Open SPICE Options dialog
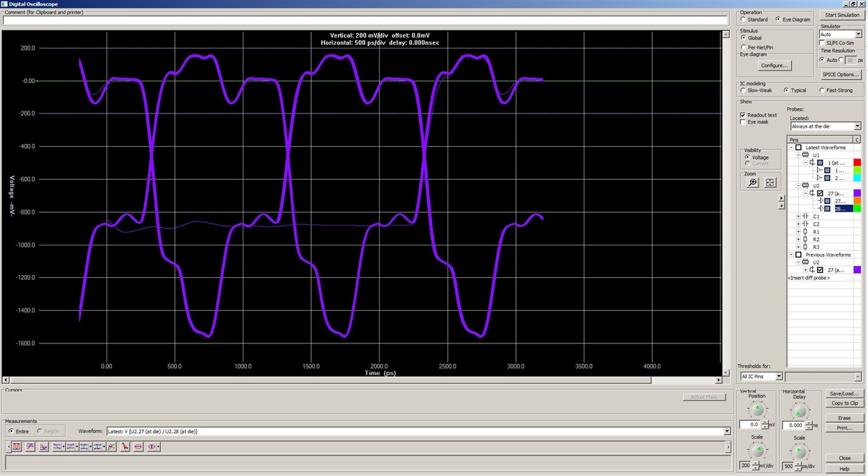 [842, 74]
